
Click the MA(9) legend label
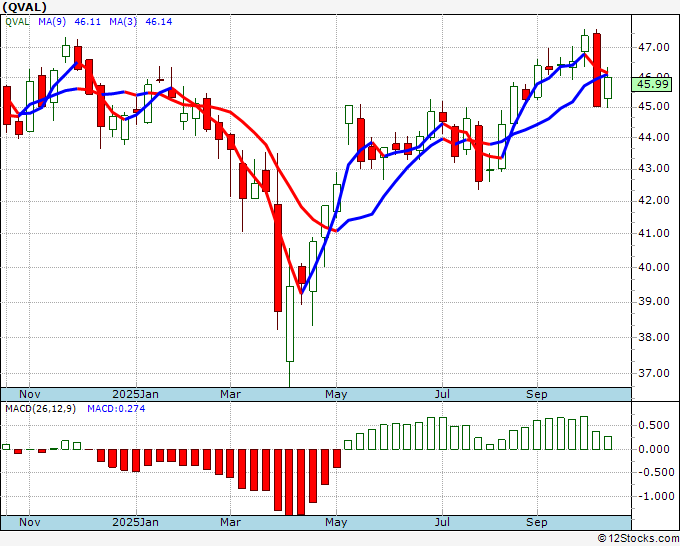point(52,22)
